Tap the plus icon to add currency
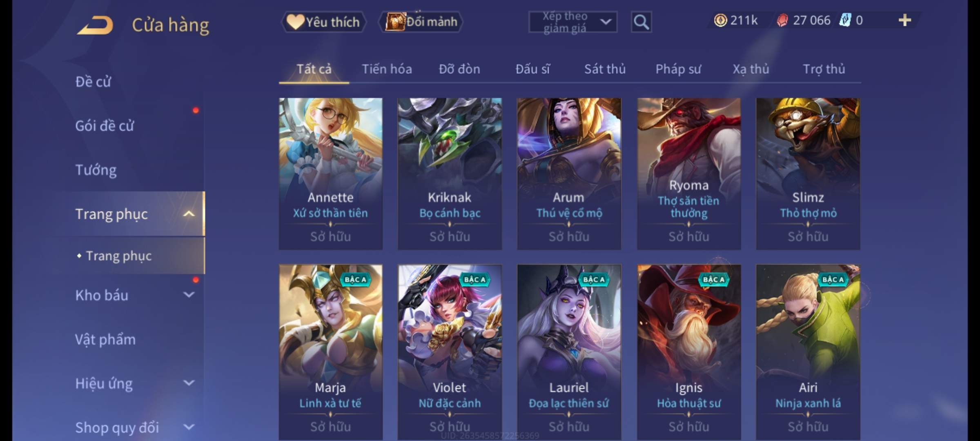980x441 pixels. [905, 20]
